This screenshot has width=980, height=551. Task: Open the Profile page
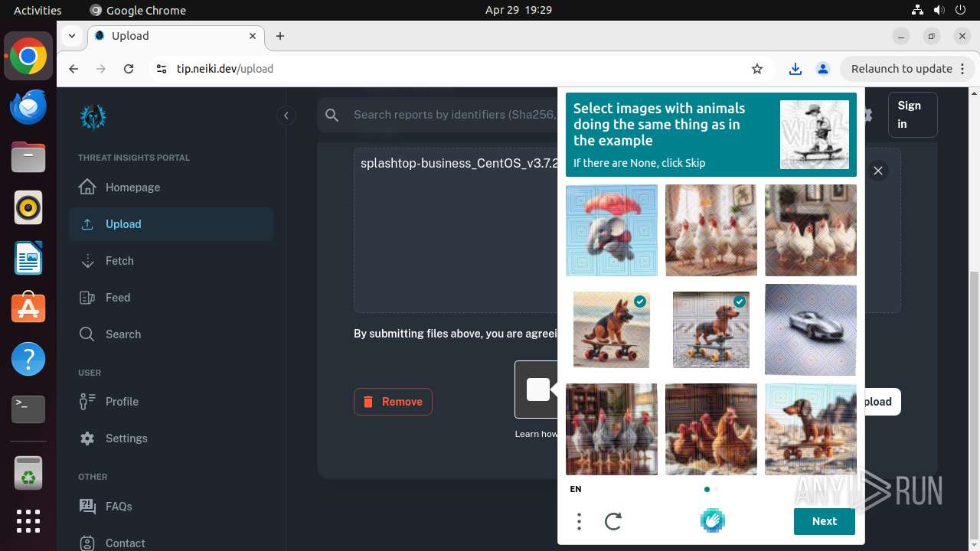point(171,402)
